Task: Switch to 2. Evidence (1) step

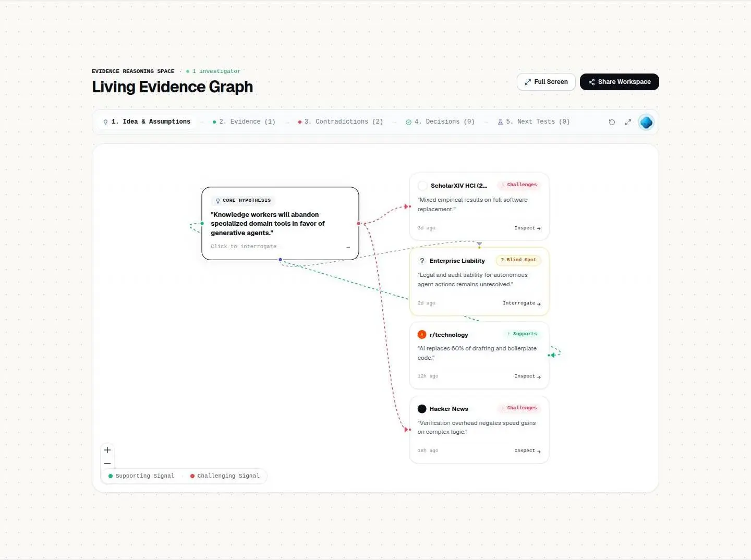Action: (x=244, y=121)
